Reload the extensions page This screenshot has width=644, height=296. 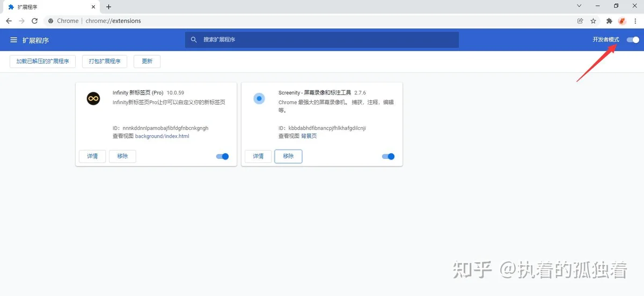click(x=35, y=21)
